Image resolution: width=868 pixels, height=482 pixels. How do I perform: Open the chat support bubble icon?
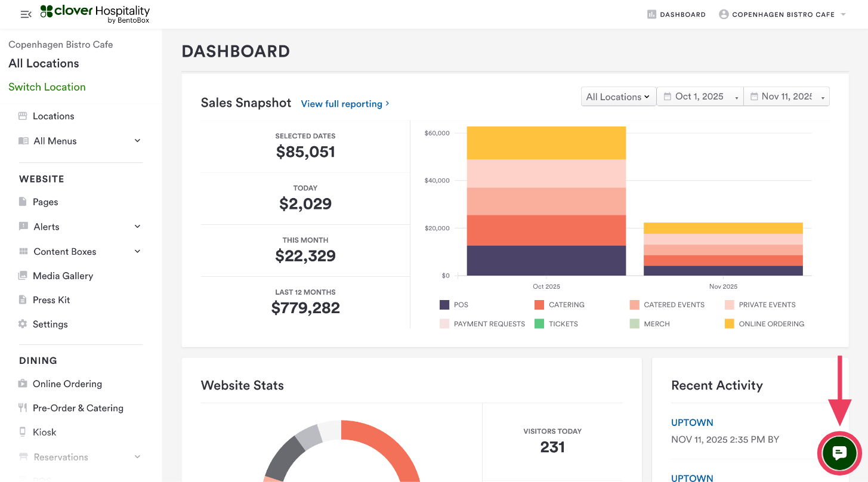(839, 453)
